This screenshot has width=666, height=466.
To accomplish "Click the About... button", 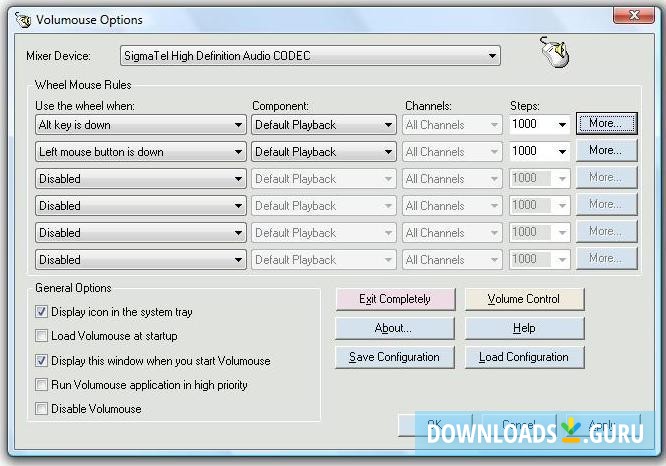I will [x=395, y=328].
